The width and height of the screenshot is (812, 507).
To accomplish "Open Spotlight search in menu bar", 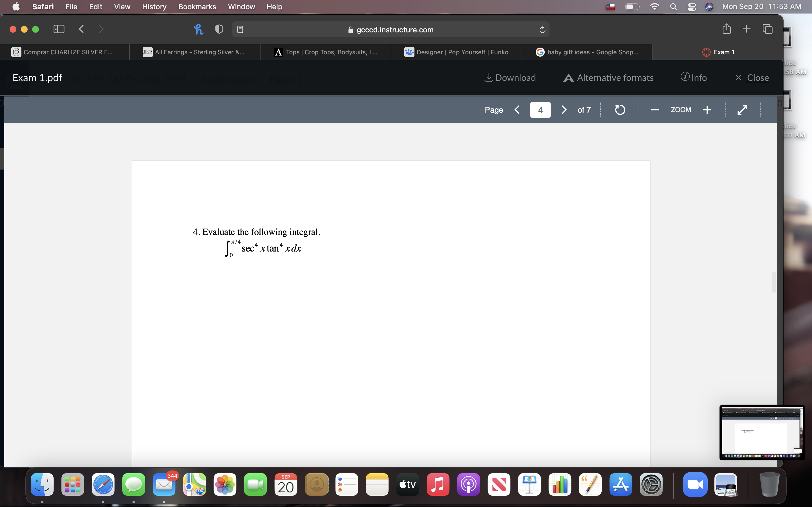I will pyautogui.click(x=673, y=7).
